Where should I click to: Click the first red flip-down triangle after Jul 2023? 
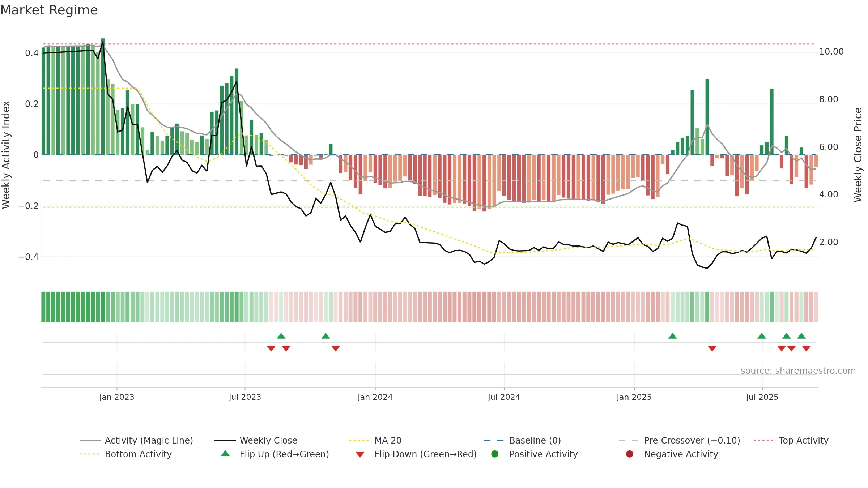tap(271, 348)
